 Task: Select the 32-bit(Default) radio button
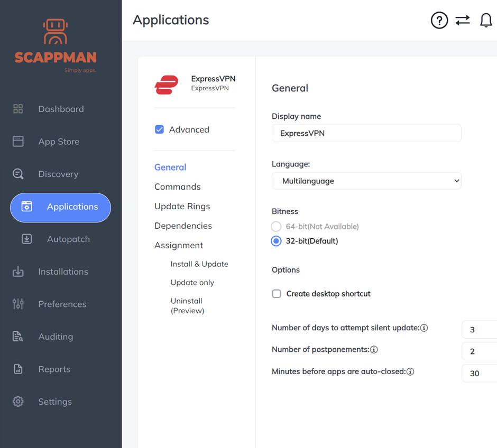coord(276,241)
